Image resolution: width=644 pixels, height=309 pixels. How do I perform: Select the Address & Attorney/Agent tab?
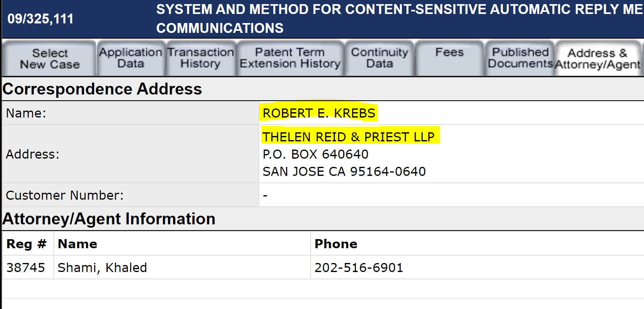pos(598,58)
